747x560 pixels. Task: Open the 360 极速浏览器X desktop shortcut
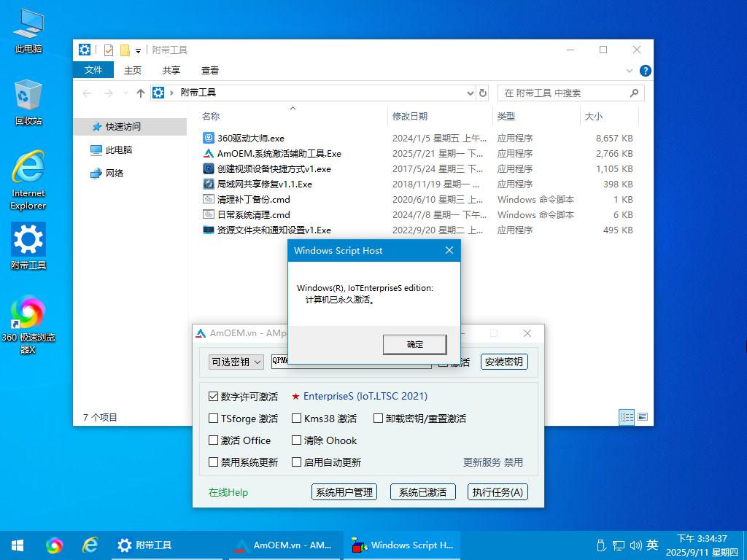click(x=28, y=315)
